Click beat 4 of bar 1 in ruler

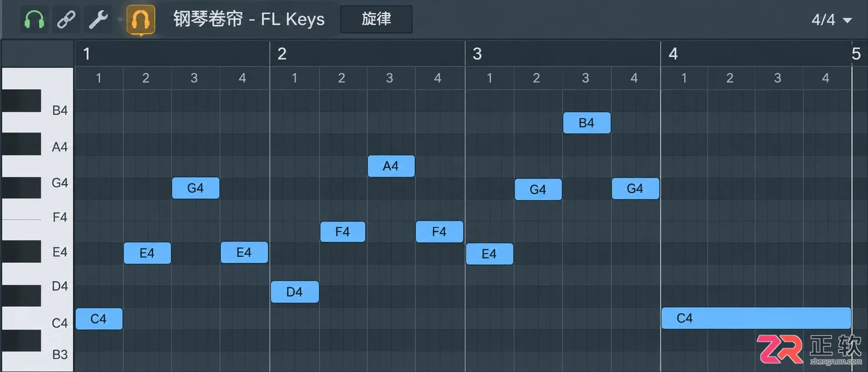[x=242, y=78]
